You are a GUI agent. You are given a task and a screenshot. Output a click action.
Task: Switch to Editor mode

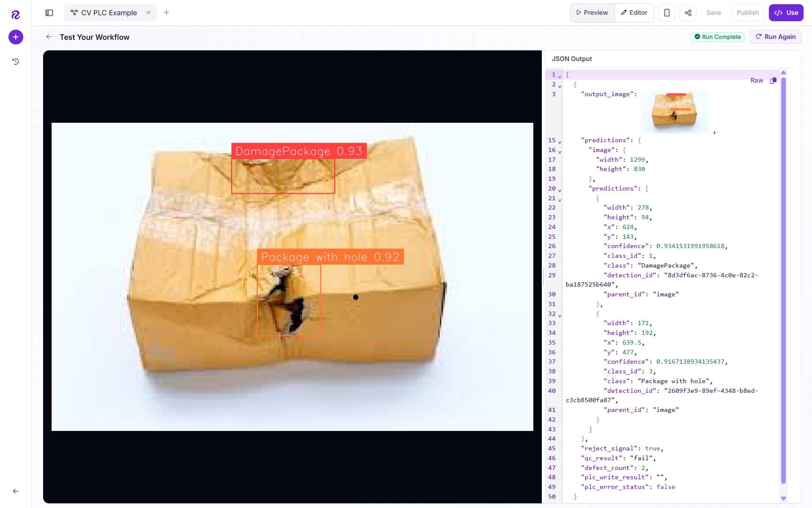point(634,13)
